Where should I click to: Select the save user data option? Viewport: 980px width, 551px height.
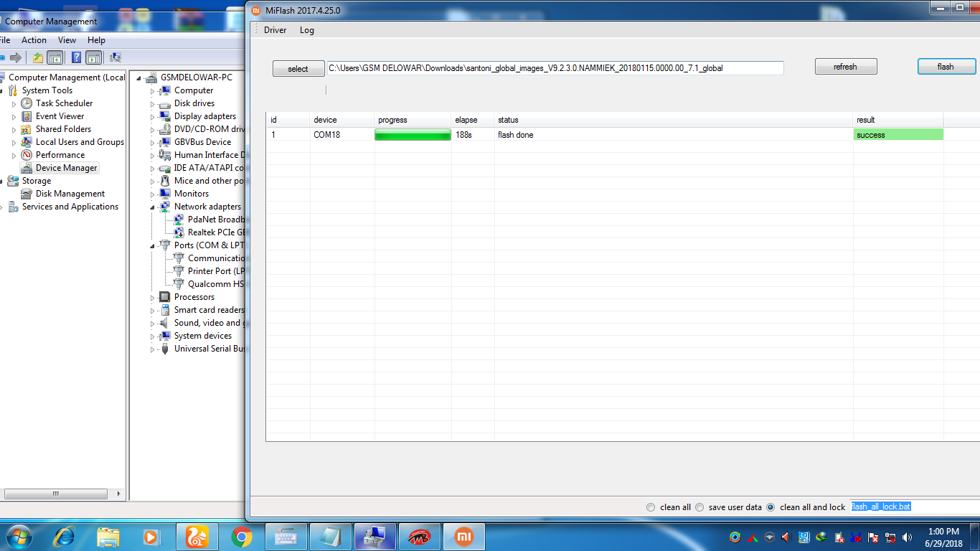[x=699, y=507]
